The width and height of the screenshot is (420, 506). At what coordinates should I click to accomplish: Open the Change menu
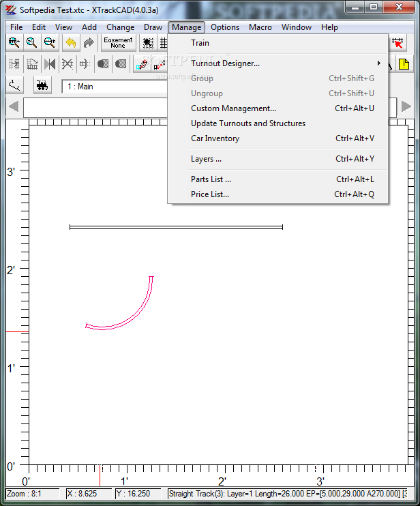[x=120, y=27]
